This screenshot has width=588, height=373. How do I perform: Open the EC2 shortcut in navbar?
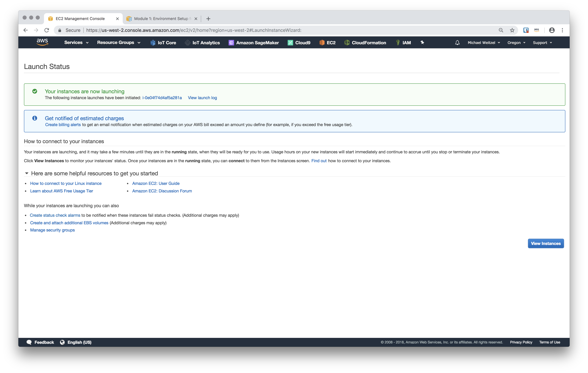[327, 43]
